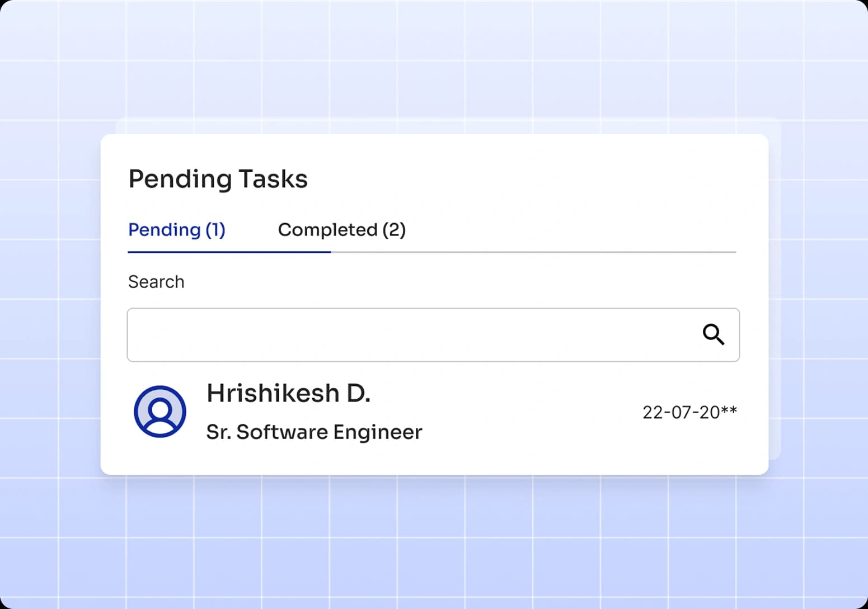Switch to the Completed (2) tab
Screen dimensions: 868x609
341,230
